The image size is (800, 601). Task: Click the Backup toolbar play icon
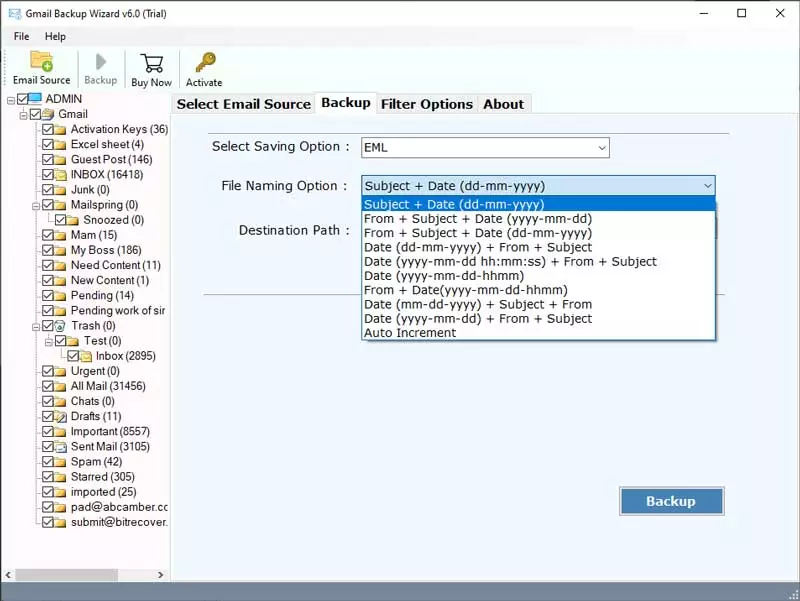point(101,62)
